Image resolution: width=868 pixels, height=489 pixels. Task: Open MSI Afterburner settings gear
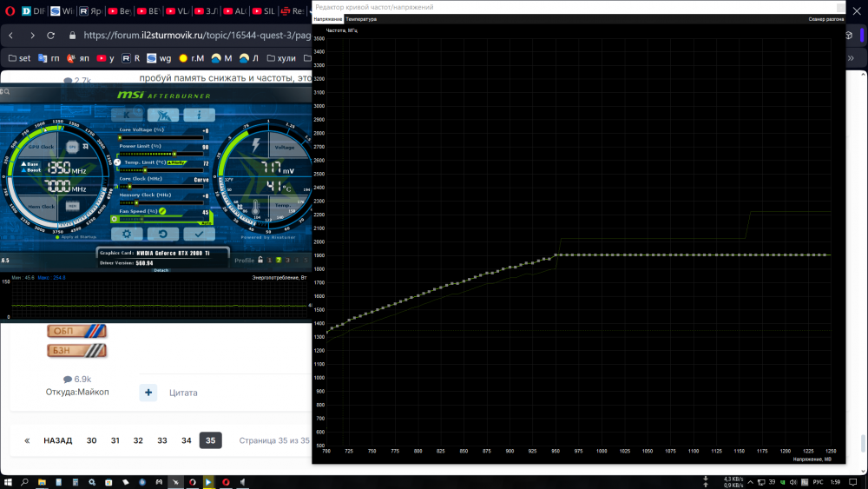128,234
